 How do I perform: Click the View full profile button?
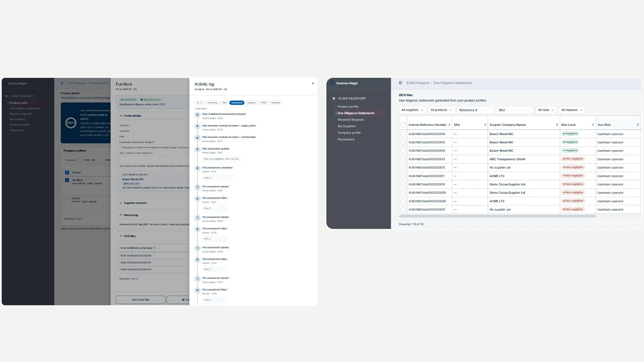click(141, 300)
